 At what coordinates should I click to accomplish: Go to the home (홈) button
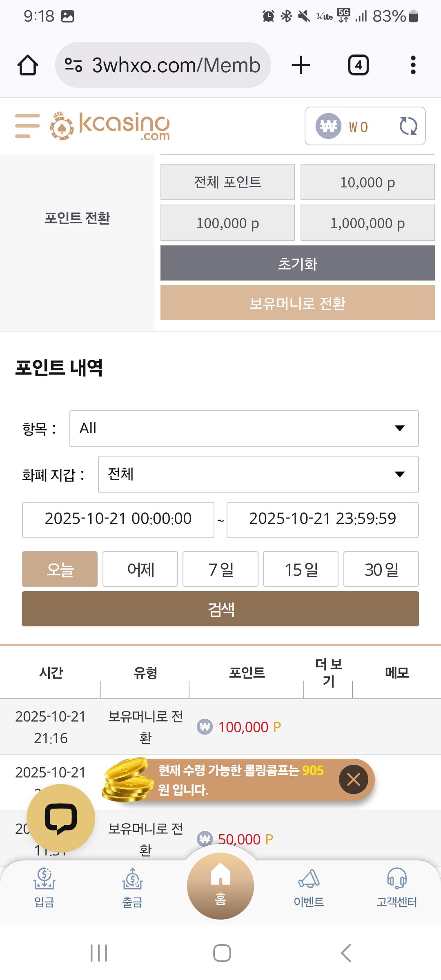(220, 886)
